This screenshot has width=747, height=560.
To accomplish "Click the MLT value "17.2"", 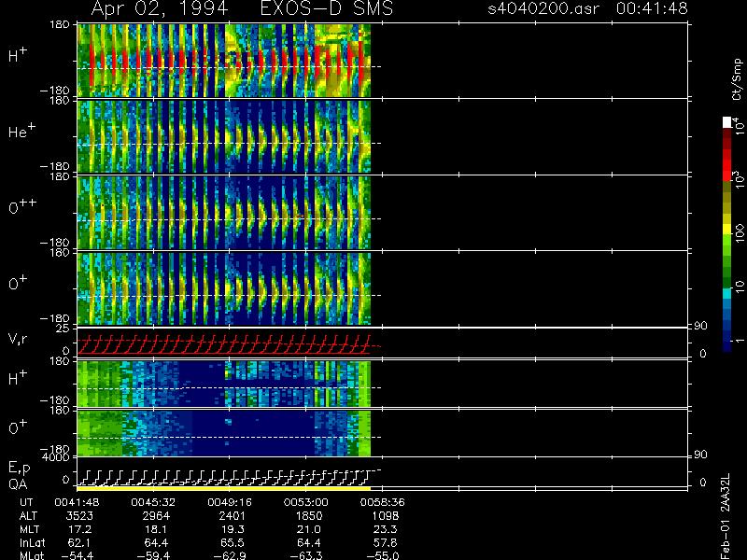I will pos(79,529).
